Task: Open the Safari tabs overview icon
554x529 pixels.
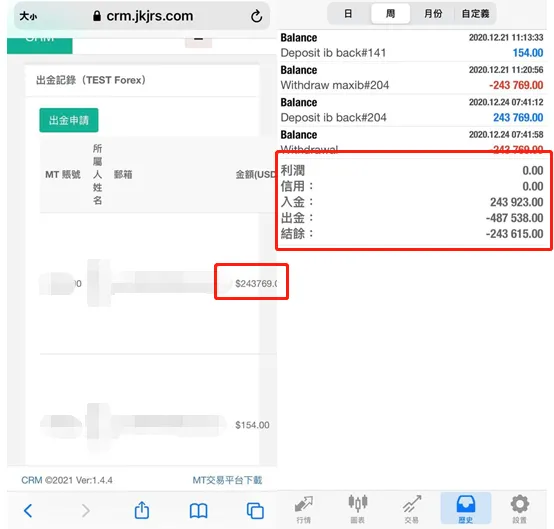Action: coord(255,511)
